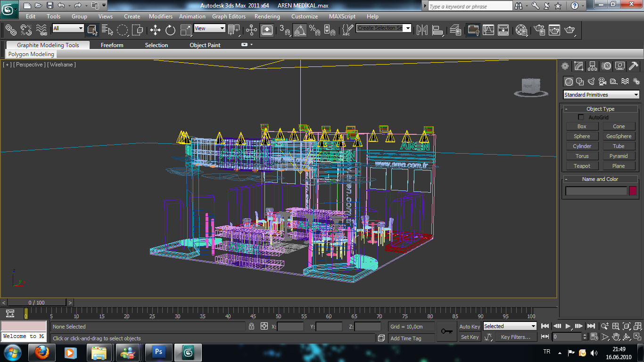Viewport: 644px width, 362px height.
Task: Activate the Select and Rotate tool
Action: pyautogui.click(x=170, y=30)
